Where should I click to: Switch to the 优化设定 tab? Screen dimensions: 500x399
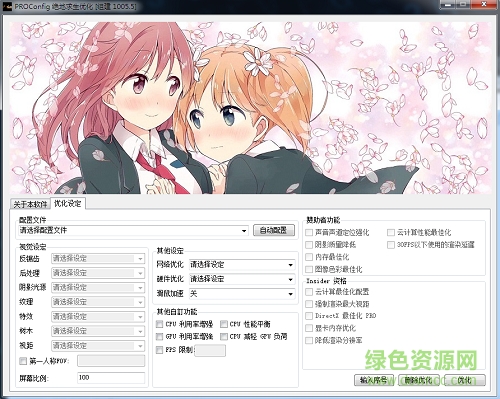(68, 203)
